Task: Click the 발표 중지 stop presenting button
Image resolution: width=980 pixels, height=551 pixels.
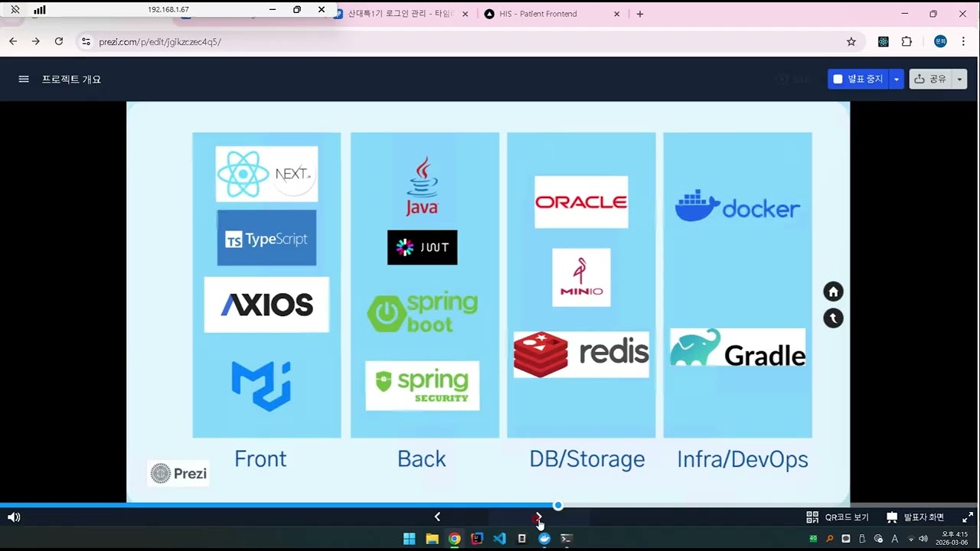Action: pyautogui.click(x=858, y=79)
